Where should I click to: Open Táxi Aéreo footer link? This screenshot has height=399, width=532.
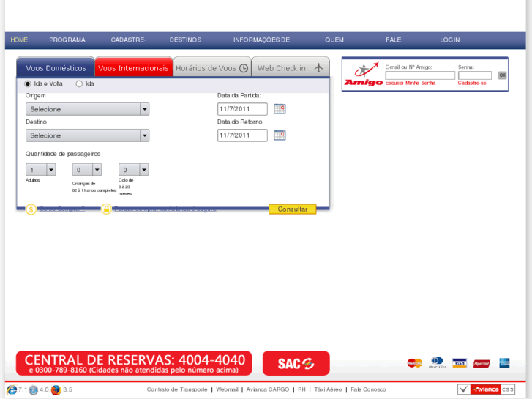(x=328, y=389)
